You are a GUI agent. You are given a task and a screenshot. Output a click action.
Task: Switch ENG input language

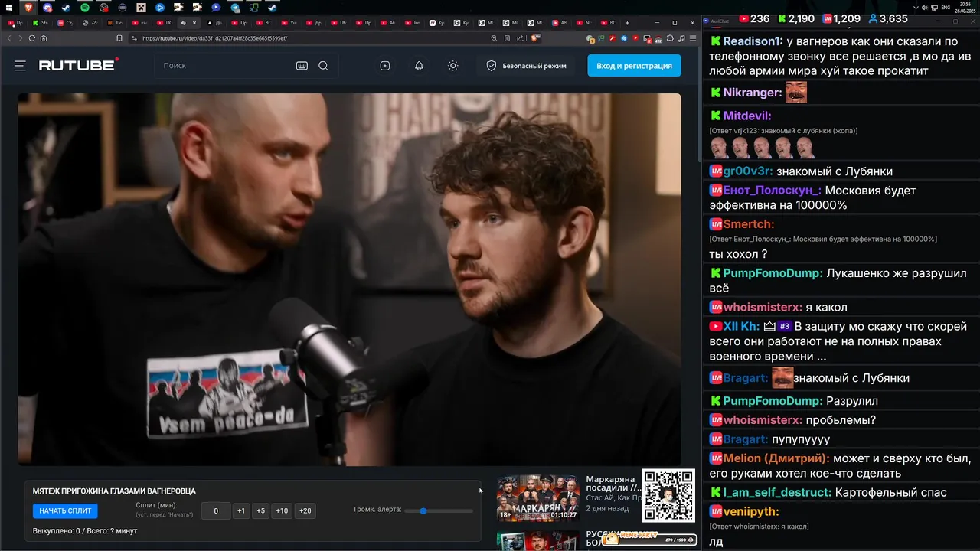(x=946, y=8)
